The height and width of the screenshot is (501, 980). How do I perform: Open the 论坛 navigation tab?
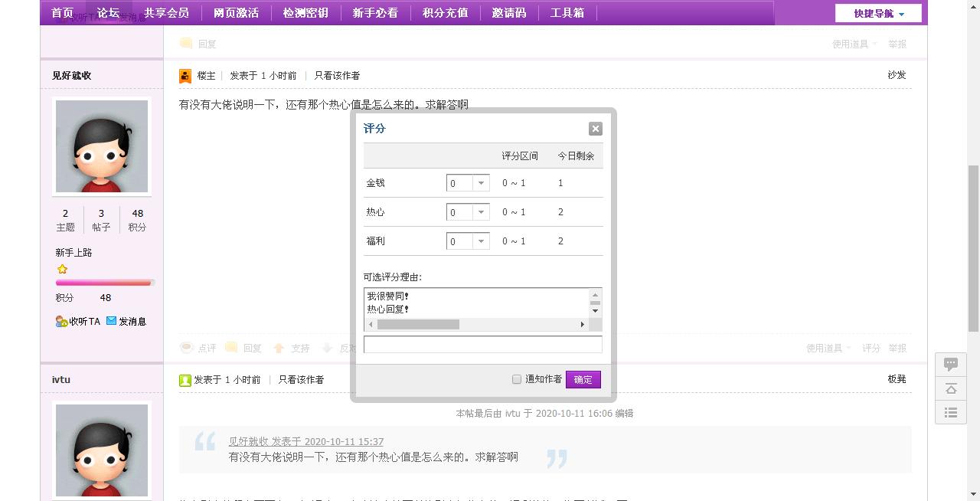(108, 13)
